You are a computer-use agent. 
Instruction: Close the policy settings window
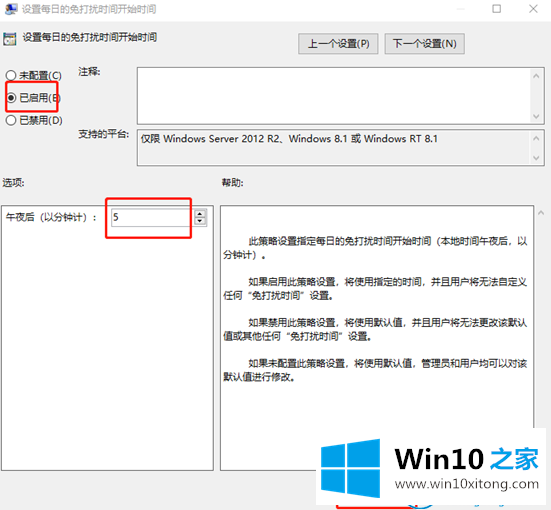coord(533,9)
